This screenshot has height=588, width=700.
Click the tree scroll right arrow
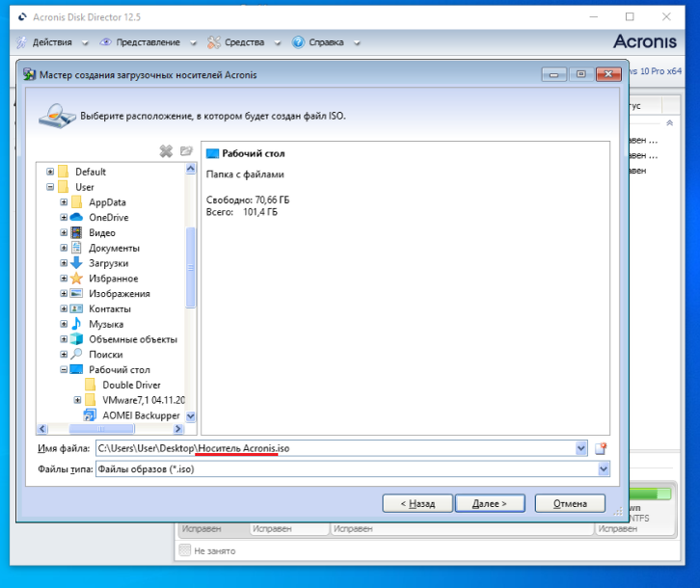coord(178,429)
